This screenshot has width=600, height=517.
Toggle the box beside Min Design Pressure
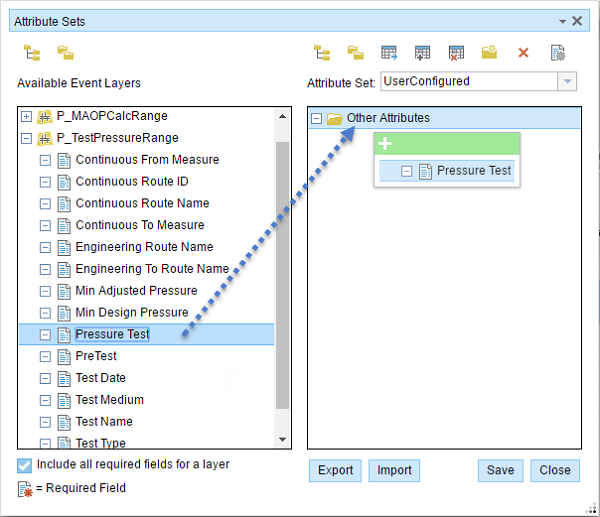tap(45, 313)
